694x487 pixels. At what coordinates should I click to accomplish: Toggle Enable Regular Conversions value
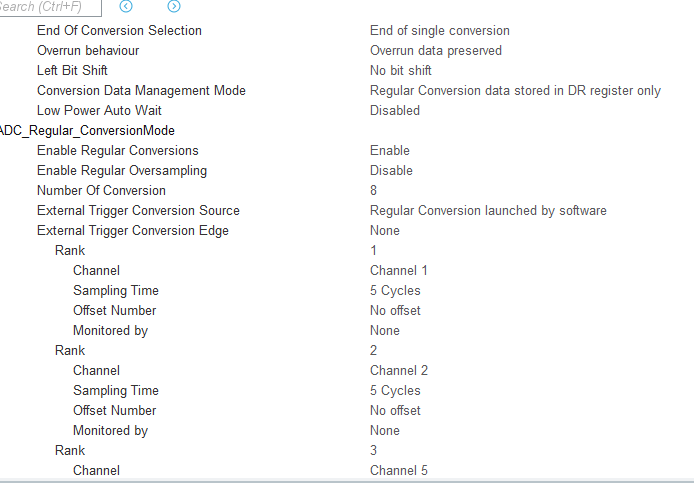coord(389,151)
